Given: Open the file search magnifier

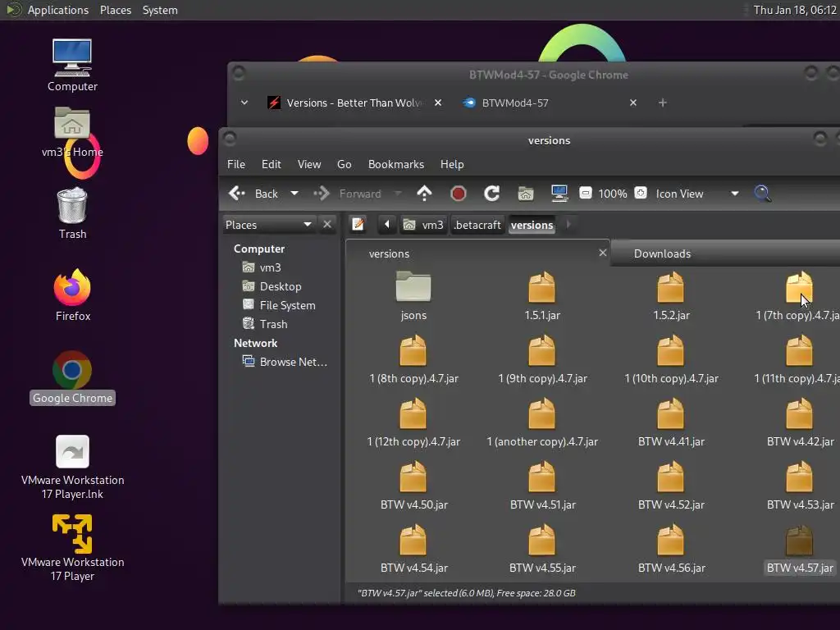Looking at the screenshot, I should (x=762, y=194).
